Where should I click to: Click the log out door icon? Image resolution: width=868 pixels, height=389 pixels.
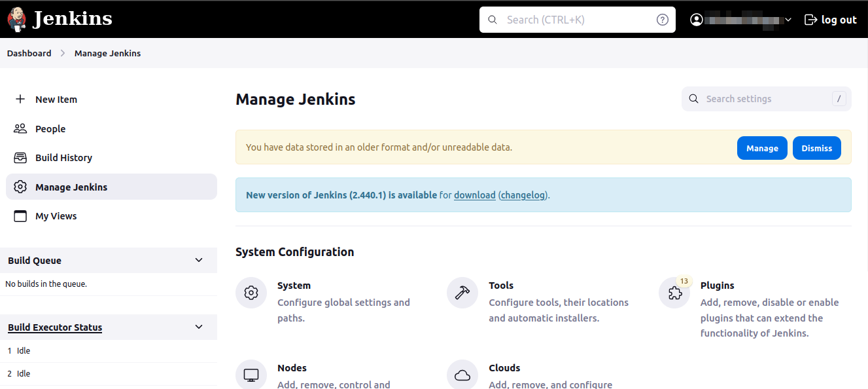click(810, 20)
